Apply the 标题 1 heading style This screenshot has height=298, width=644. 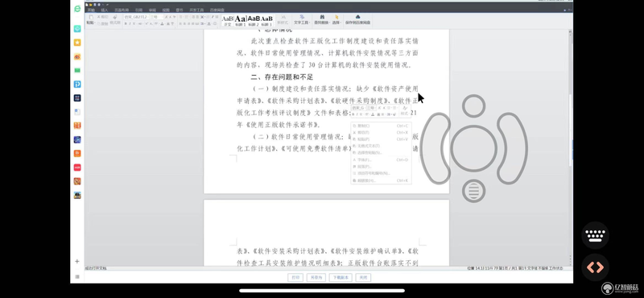[241, 21]
